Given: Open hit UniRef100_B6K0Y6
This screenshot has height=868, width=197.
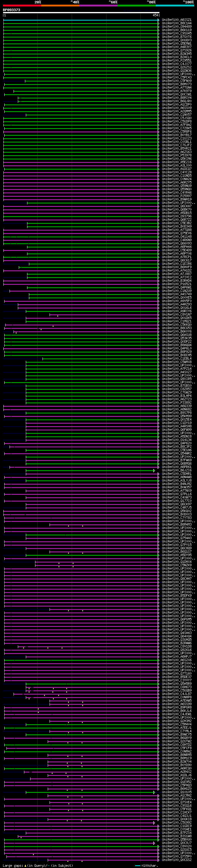Looking at the screenshot, I should coord(176,332).
